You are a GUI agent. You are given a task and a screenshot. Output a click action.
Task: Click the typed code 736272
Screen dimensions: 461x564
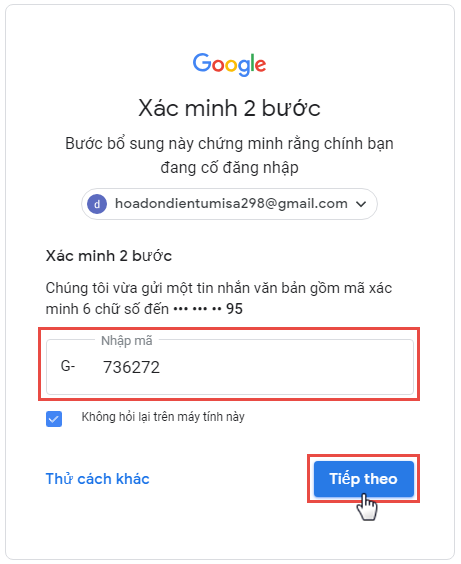[131, 367]
